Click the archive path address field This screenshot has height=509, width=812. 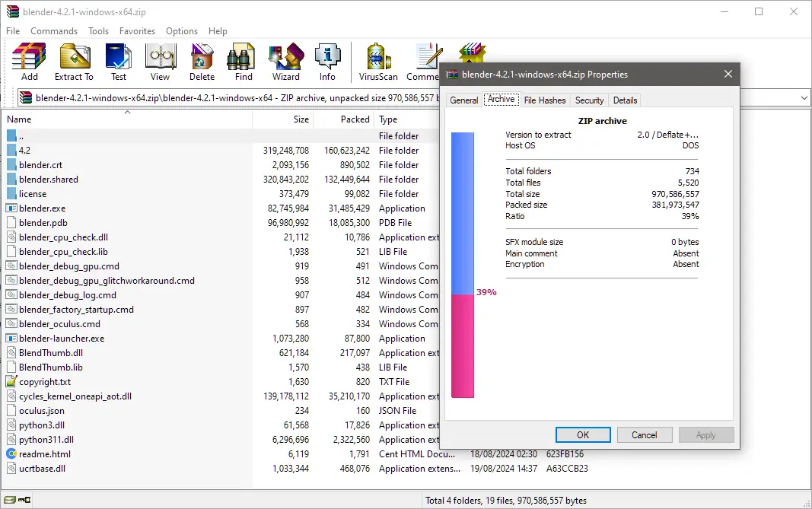pos(228,98)
